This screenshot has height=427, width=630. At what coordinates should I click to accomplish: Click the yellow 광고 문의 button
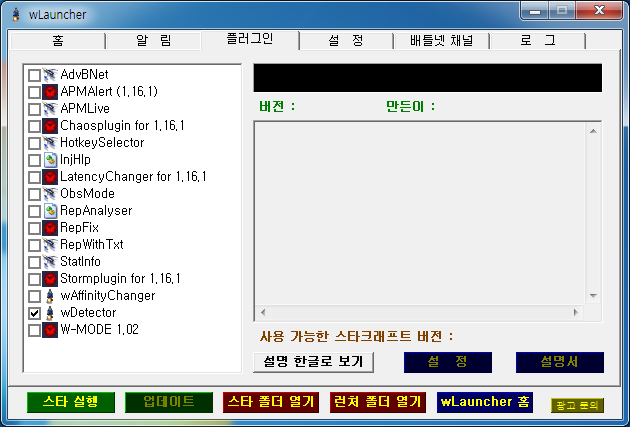pos(577,405)
